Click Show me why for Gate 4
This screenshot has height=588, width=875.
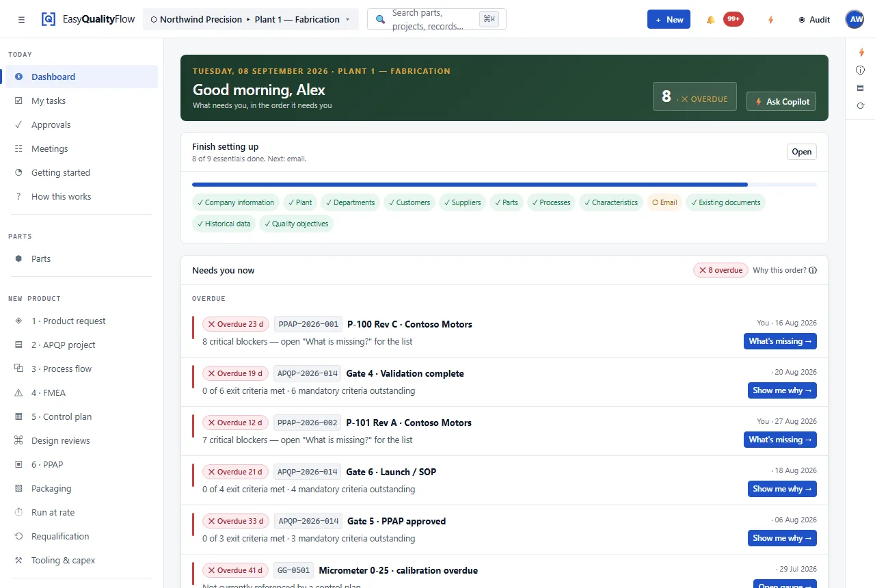coord(782,390)
